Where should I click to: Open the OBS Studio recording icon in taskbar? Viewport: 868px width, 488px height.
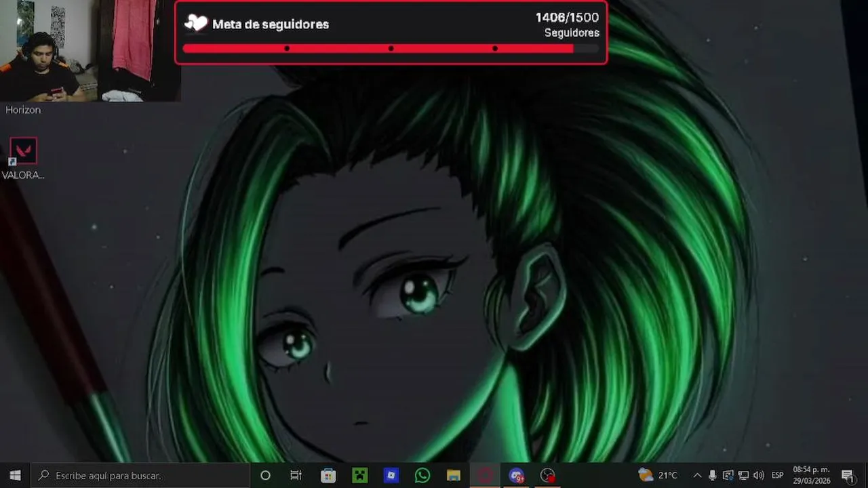[548, 475]
